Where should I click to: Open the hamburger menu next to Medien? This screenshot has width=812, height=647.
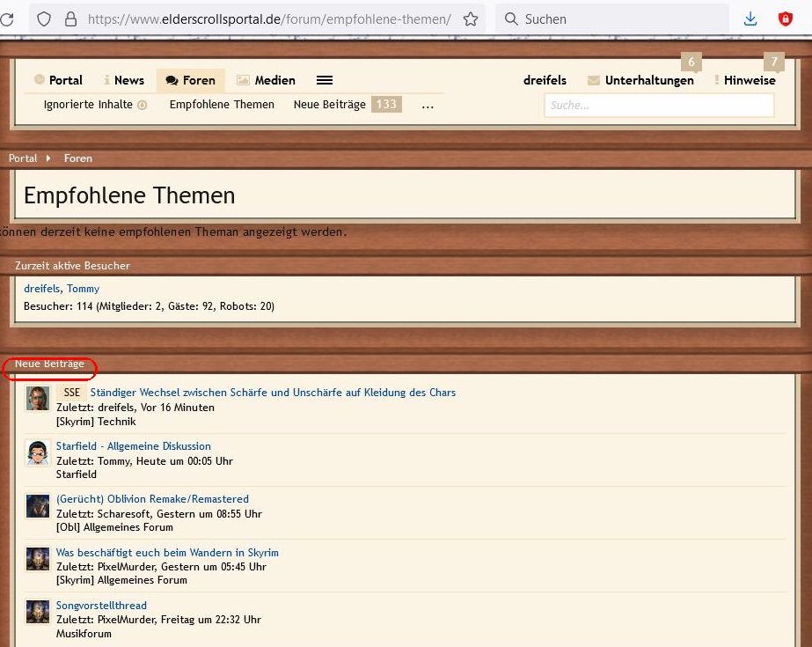pyautogui.click(x=325, y=80)
